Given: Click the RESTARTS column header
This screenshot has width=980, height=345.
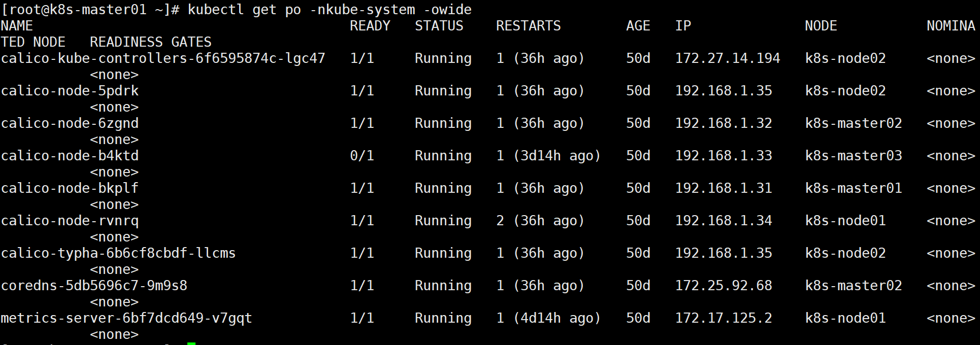Looking at the screenshot, I should pos(529,26).
